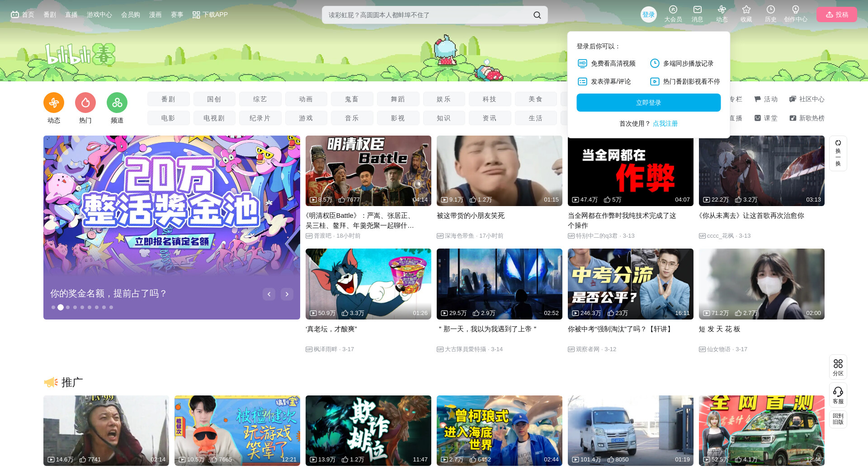Open the 20万整活奖金池 banner

tap(172, 227)
